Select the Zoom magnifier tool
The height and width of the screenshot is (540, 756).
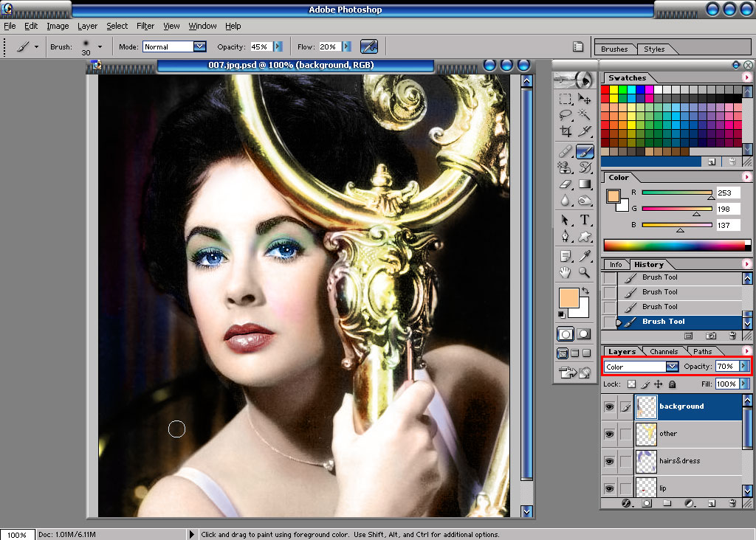click(585, 273)
